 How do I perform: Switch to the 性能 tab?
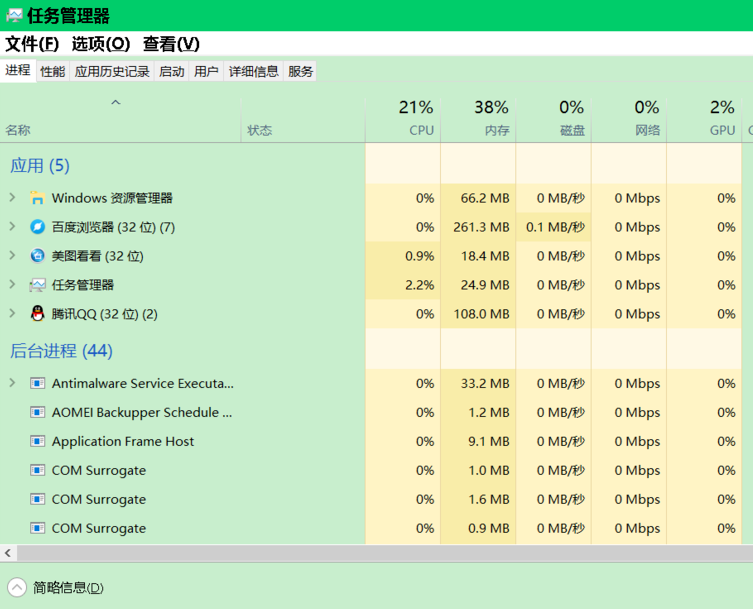[x=52, y=71]
